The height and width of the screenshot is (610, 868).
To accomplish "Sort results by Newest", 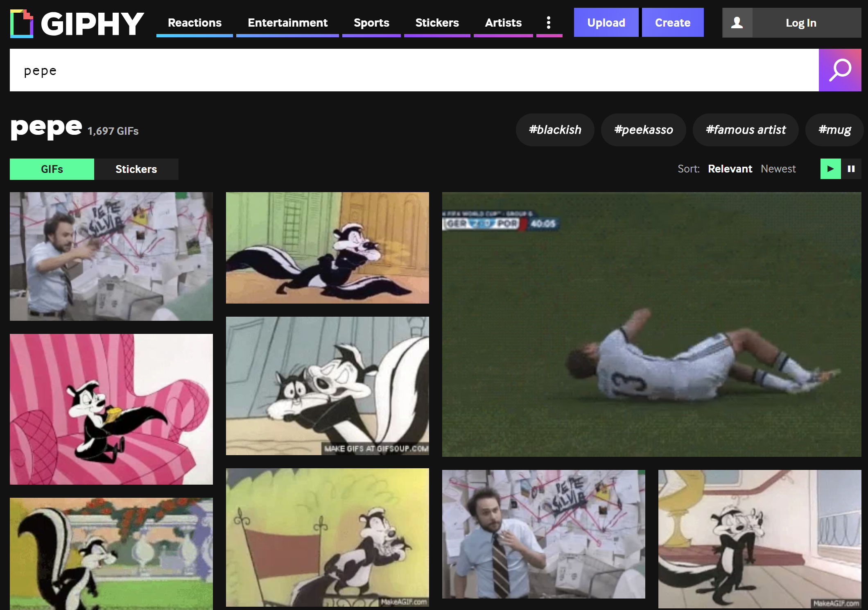I will click(x=778, y=169).
